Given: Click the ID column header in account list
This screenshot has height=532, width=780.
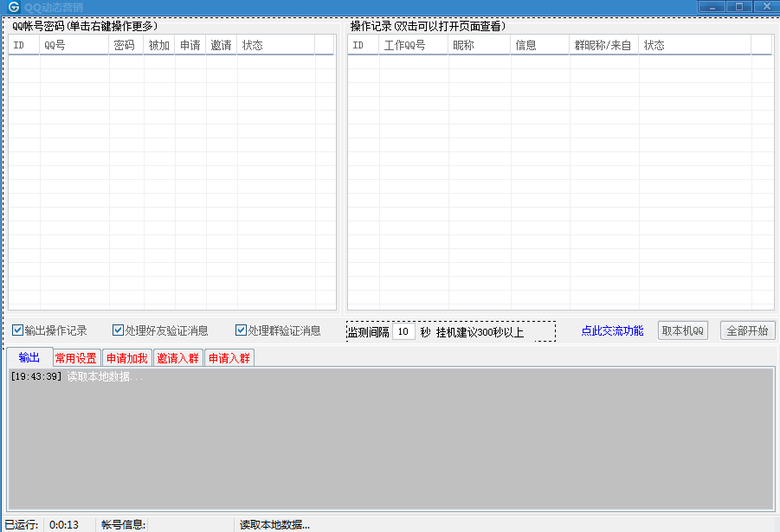Looking at the screenshot, I should click(24, 45).
